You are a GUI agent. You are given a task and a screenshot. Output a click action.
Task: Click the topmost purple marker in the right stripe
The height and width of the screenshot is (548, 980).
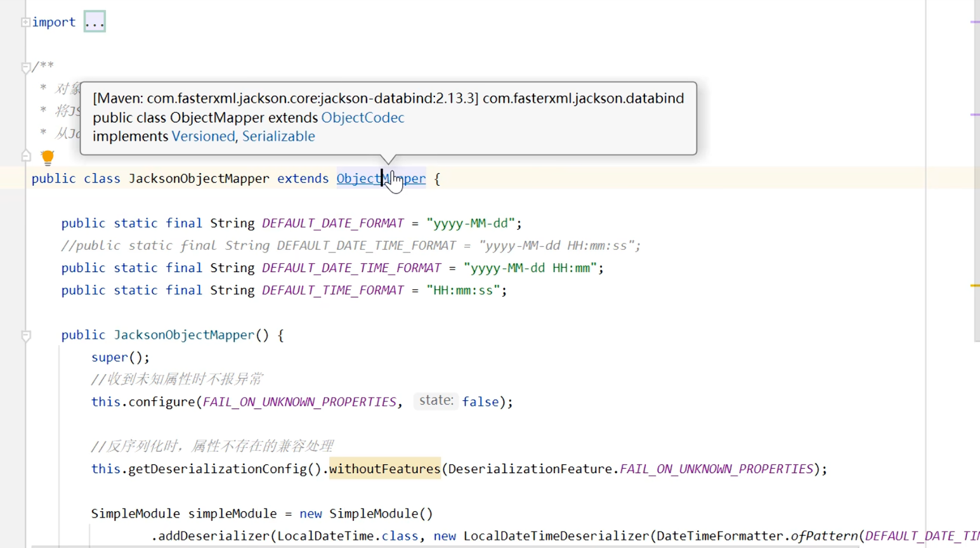975,22
